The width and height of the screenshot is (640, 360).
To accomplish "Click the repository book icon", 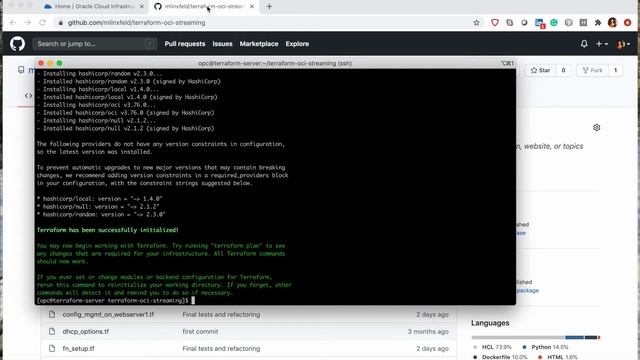I will pyautogui.click(x=21, y=70).
